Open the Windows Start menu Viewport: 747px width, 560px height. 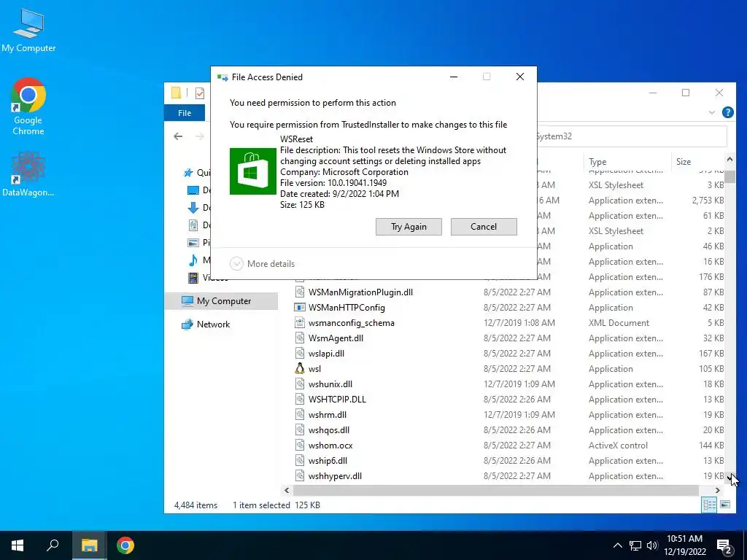[x=18, y=545]
